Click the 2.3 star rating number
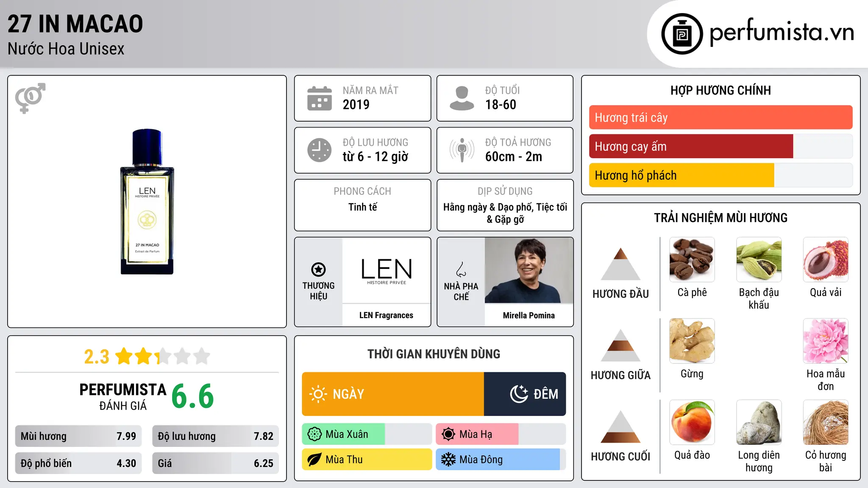This screenshot has height=488, width=868. [x=97, y=357]
